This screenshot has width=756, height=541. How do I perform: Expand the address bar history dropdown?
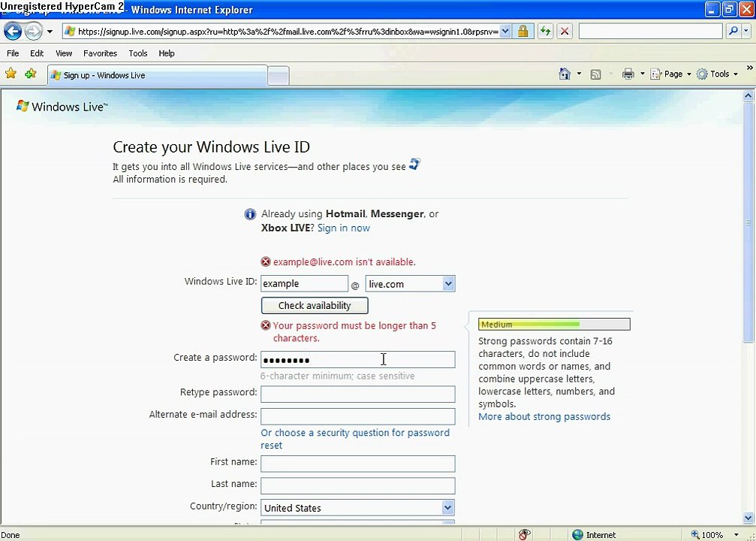pyautogui.click(x=505, y=32)
